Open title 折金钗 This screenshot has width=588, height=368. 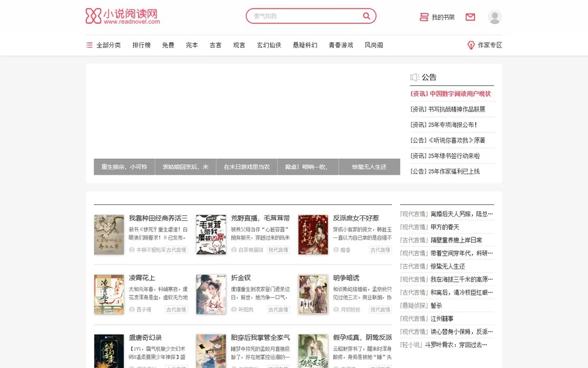click(x=241, y=278)
